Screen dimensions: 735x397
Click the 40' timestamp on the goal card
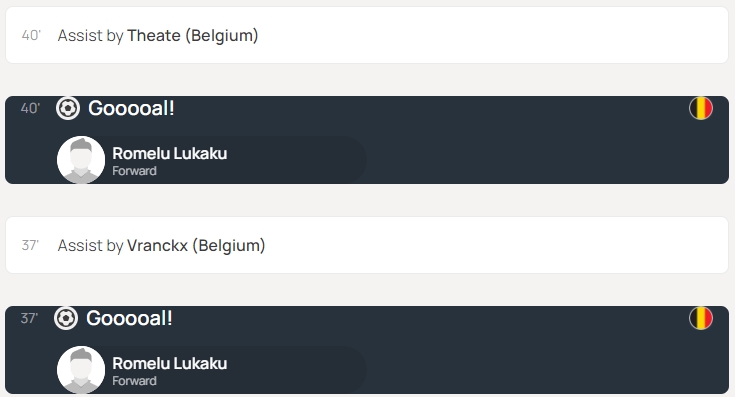click(30, 108)
